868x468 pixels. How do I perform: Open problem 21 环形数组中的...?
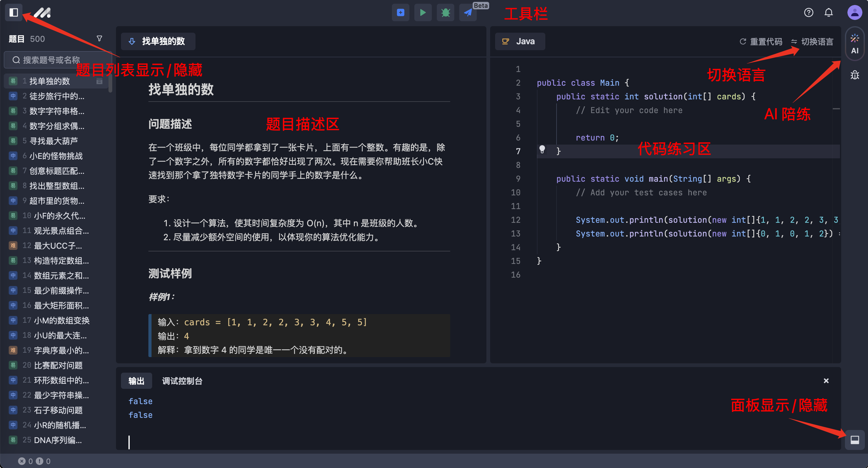56,380
